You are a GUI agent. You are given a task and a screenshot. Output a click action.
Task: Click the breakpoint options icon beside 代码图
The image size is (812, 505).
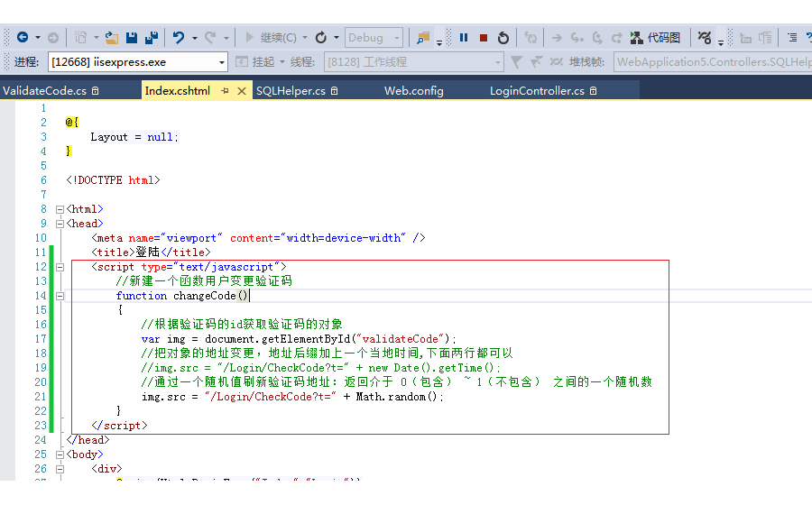[705, 37]
